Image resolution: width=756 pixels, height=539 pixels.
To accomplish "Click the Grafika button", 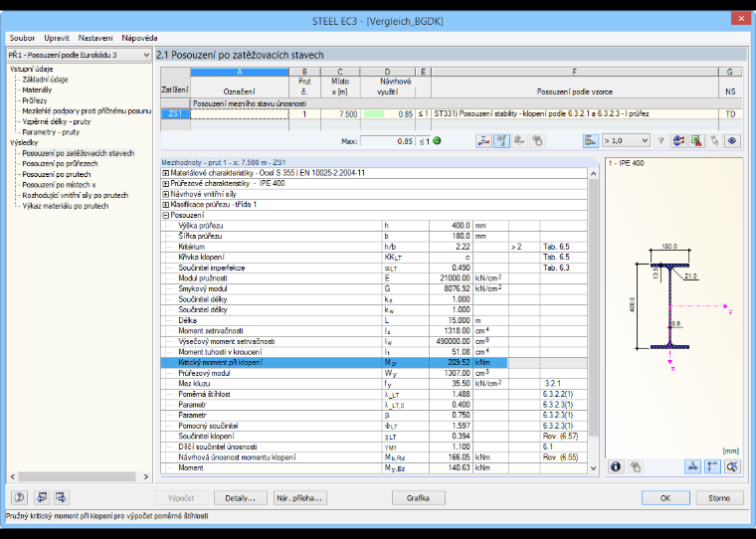I will coord(418,498).
